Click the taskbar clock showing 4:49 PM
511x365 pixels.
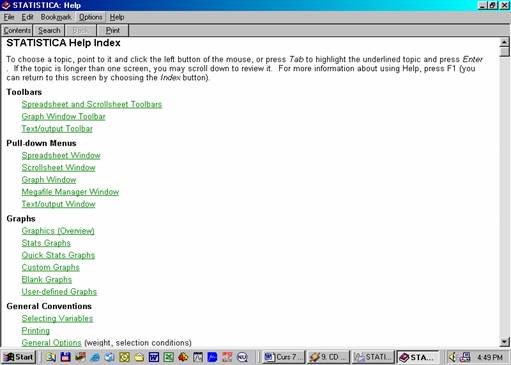tap(490, 357)
